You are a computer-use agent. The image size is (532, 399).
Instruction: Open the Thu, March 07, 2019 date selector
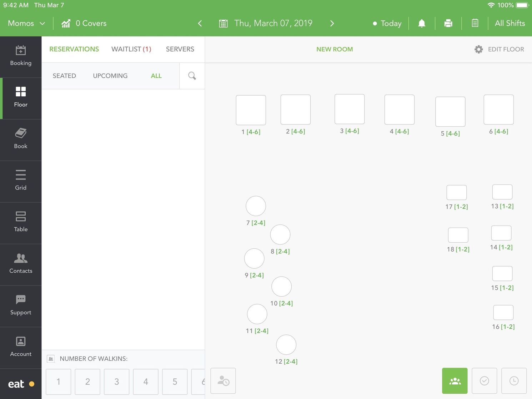tap(273, 24)
